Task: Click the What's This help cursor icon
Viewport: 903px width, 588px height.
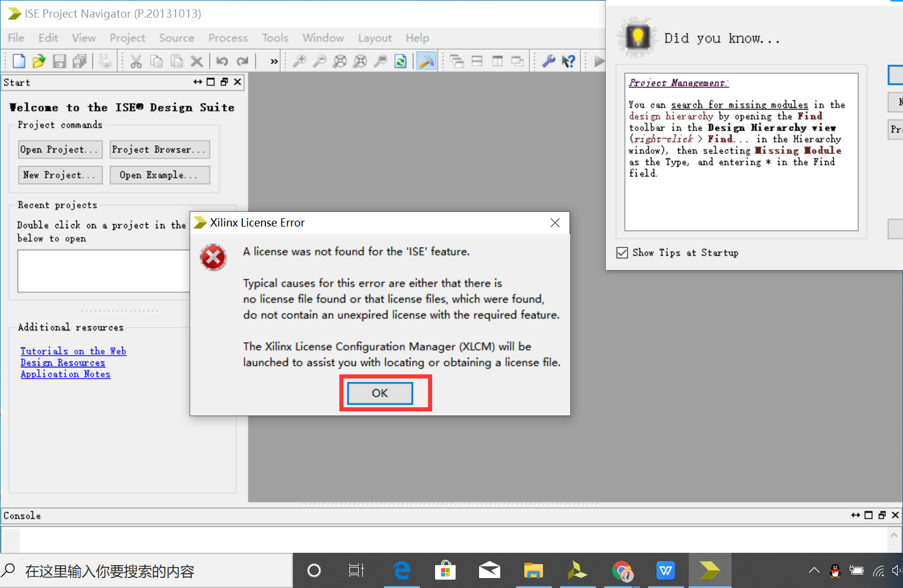Action: pyautogui.click(x=568, y=61)
